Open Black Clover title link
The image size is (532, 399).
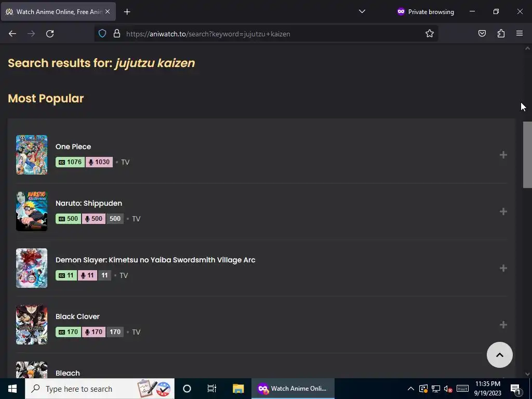click(x=77, y=316)
